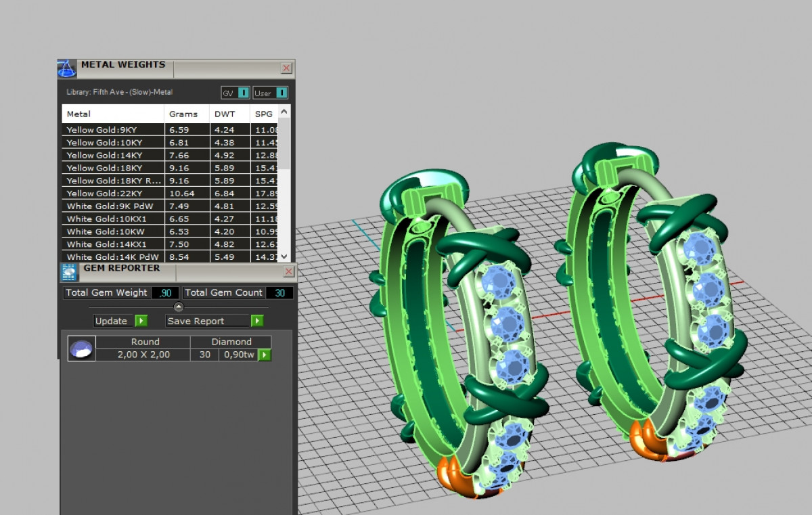Close the Gem Reporter panel
This screenshot has width=812, height=515.
point(288,271)
